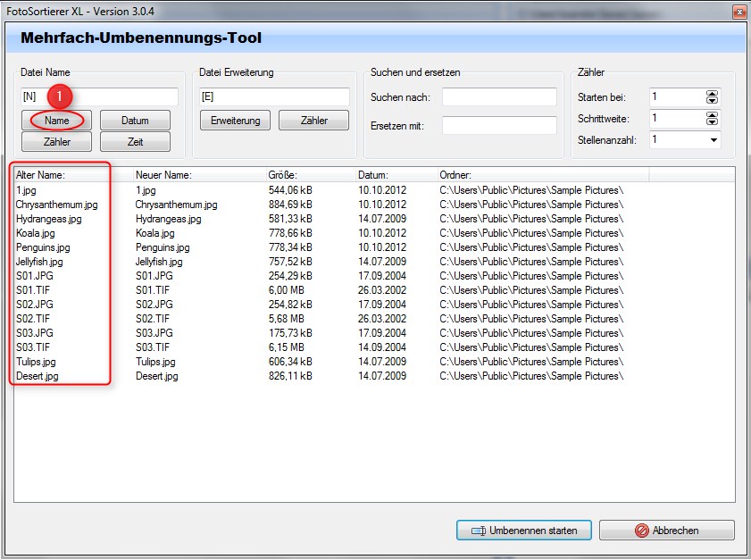Select the S03.JPG old name entry
This screenshot has width=751, height=560.
pos(35,333)
